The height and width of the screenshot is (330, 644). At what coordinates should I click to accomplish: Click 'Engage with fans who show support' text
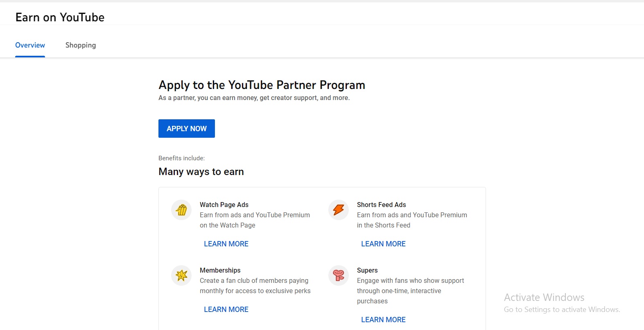pos(410,280)
